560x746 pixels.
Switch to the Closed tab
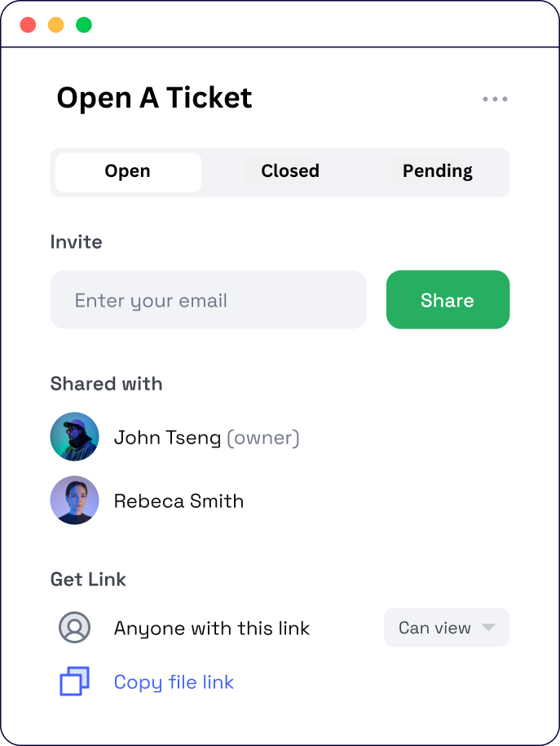(x=289, y=171)
